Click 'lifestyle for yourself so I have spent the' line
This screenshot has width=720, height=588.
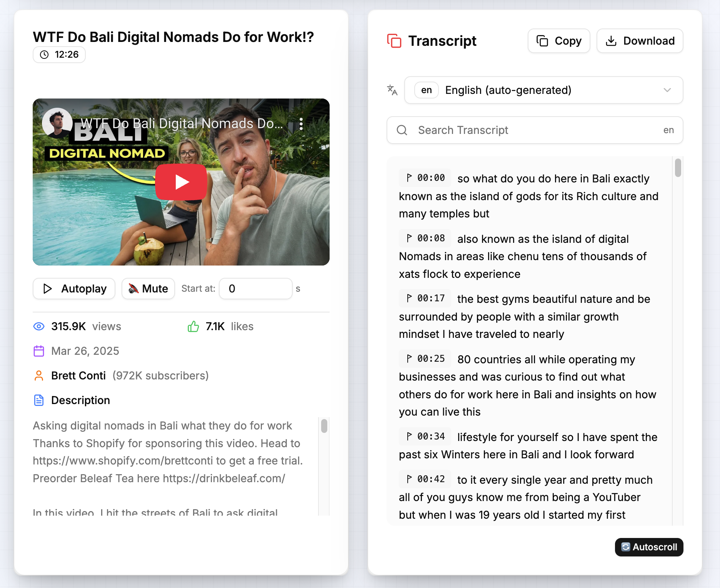[x=557, y=438]
